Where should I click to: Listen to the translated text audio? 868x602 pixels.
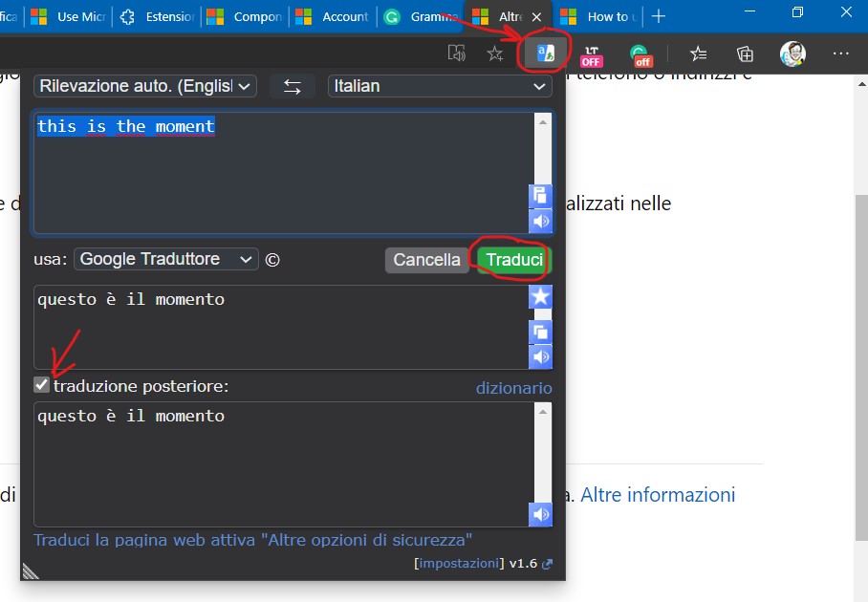541,357
